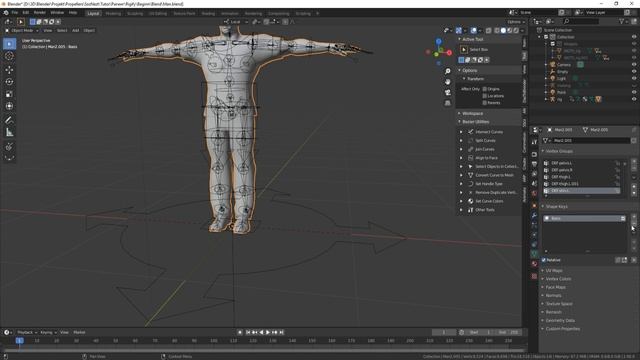This screenshot has height=360, width=640.
Task: Switch to Modeling workspace tab
Action: tap(113, 13)
